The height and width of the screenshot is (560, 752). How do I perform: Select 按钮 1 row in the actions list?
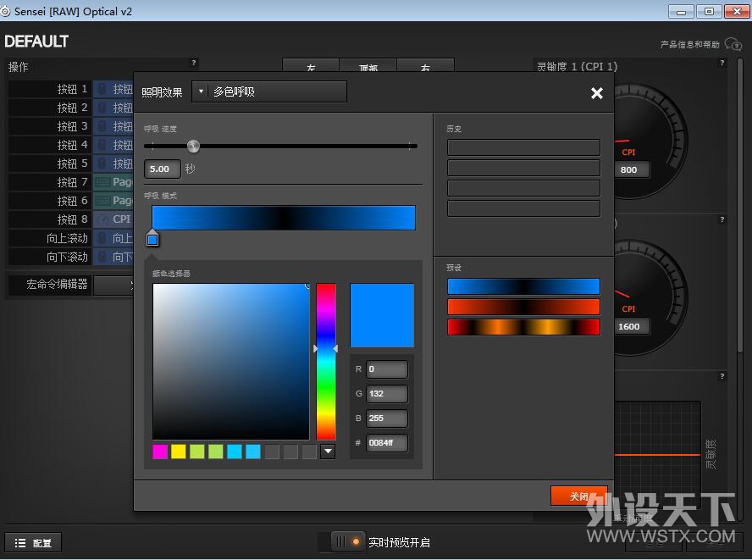tap(70, 89)
